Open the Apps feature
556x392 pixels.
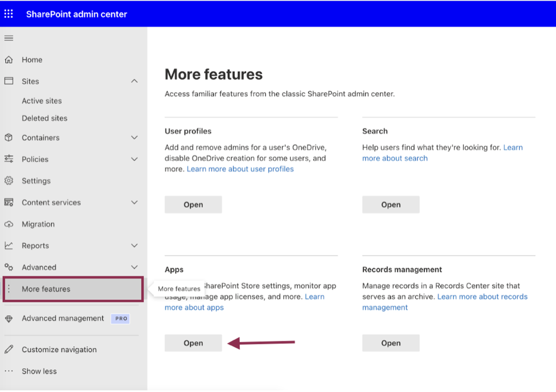pos(193,343)
